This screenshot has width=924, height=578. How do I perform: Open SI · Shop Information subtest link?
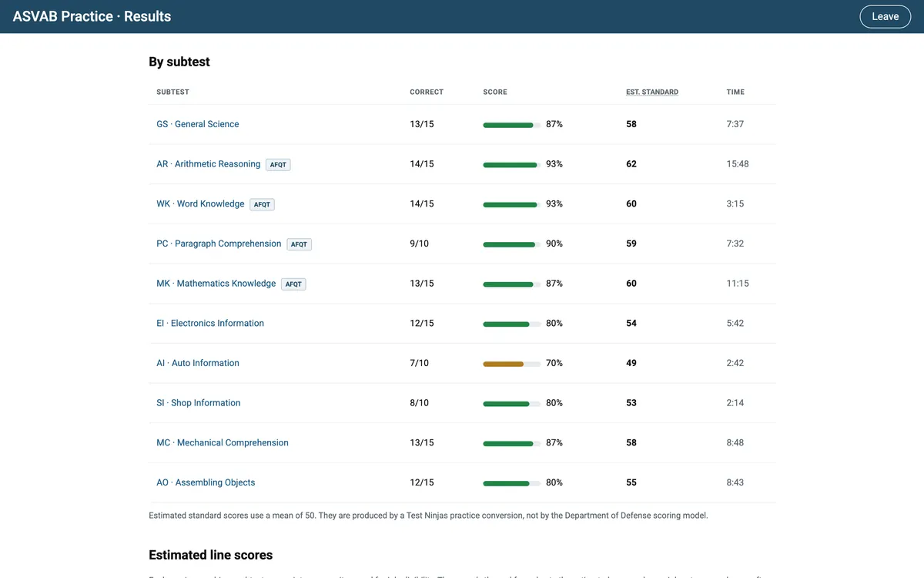199,403
